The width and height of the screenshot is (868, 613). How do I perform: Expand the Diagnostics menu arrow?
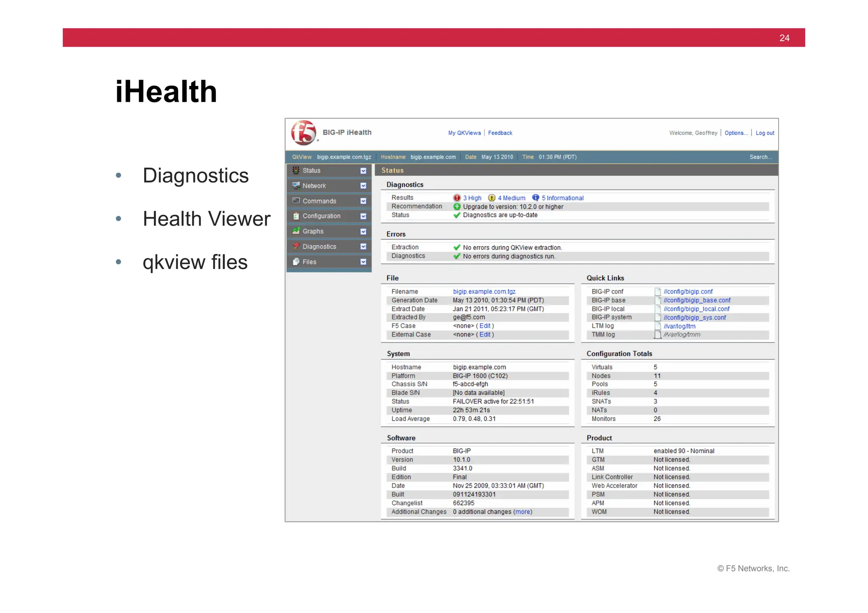tap(363, 247)
